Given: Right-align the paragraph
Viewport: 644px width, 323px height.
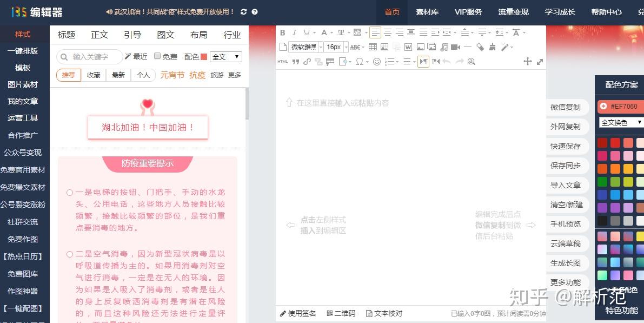Looking at the screenshot, I should (399, 32).
